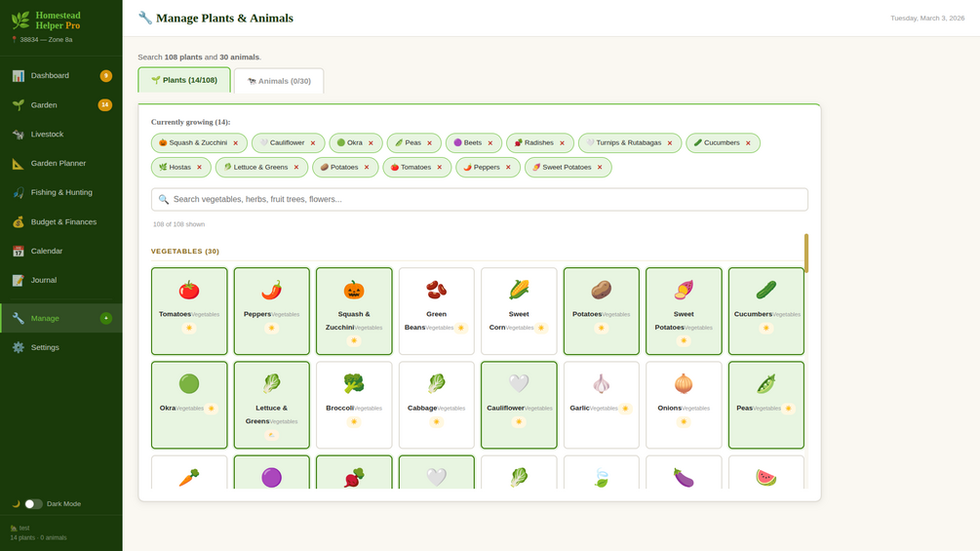Image resolution: width=980 pixels, height=551 pixels.
Task: Open Calendar in sidebar
Action: [x=61, y=252]
